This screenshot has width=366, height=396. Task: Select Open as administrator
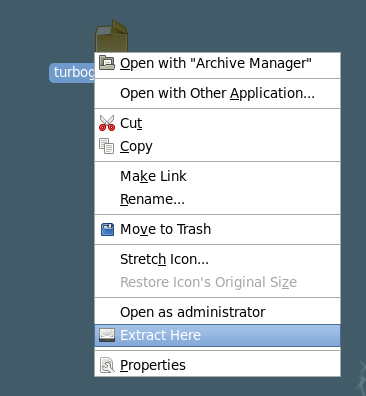217,312
